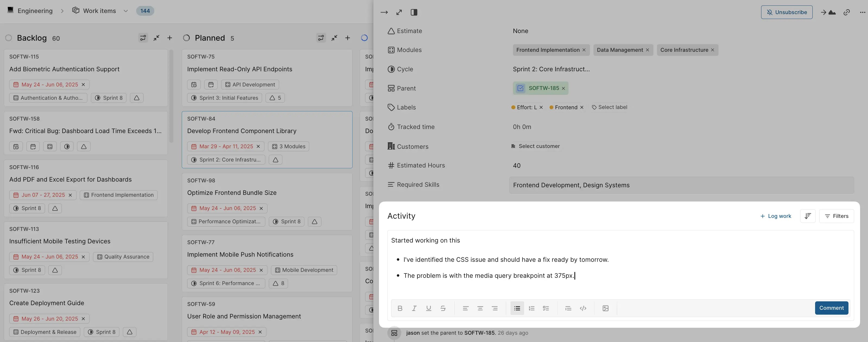868x342 pixels.
Task: Expand work item panel to full screen
Action: pyautogui.click(x=399, y=12)
